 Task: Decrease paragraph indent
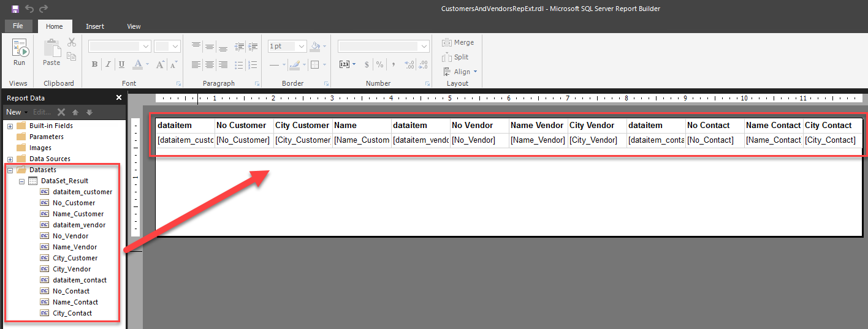pyautogui.click(x=239, y=46)
